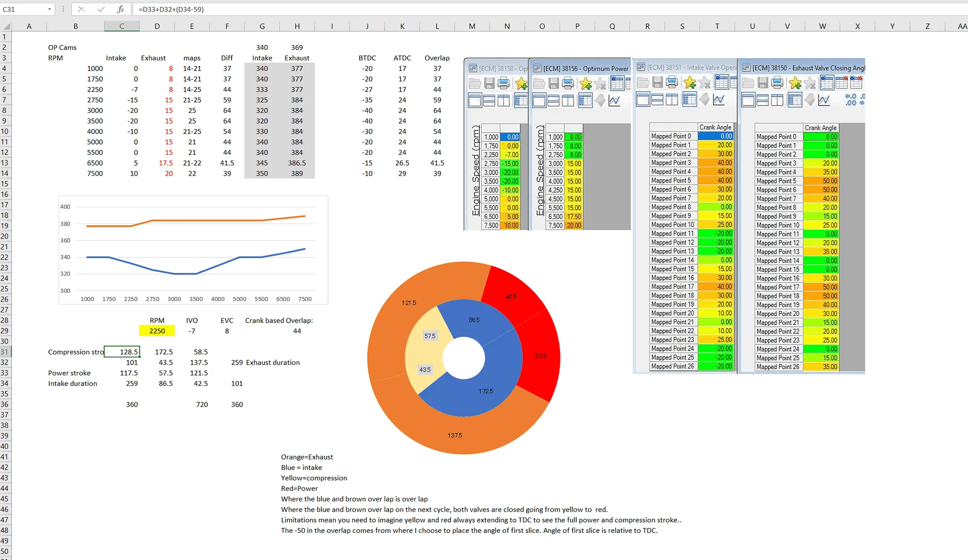
Task: Click remove-favorite star in ECM 38156 window
Action: tap(600, 83)
